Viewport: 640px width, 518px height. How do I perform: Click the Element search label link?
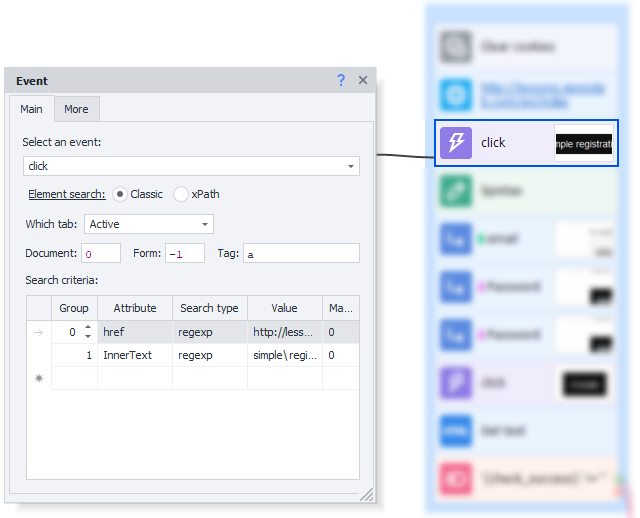66,194
